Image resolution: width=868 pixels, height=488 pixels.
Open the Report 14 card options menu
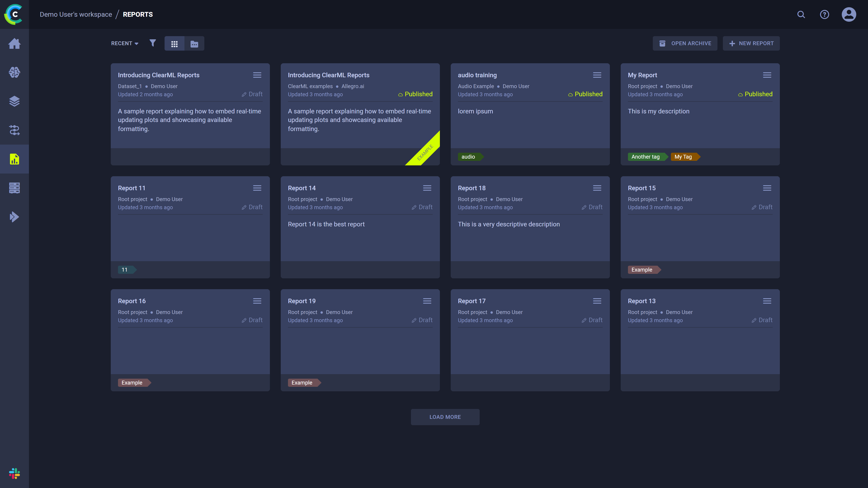(x=427, y=188)
